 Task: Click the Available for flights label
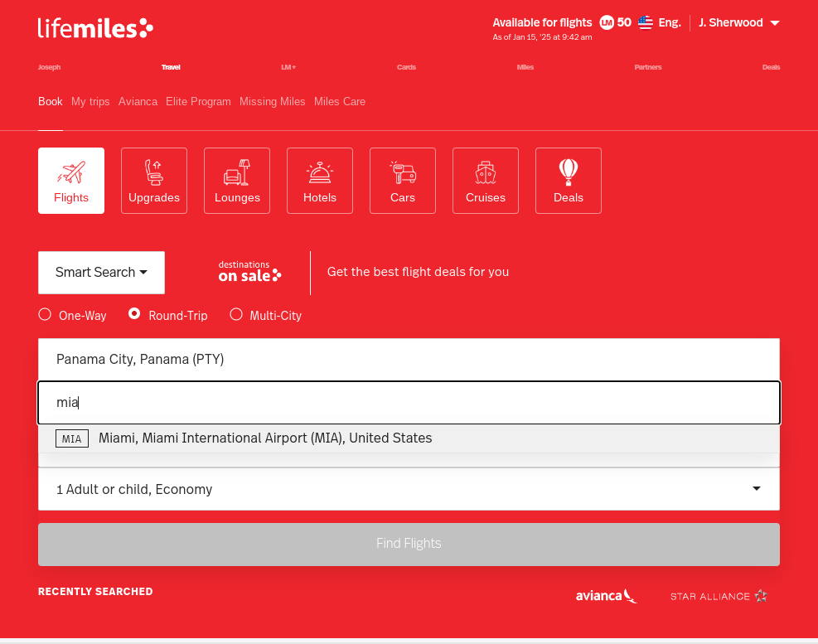(542, 22)
